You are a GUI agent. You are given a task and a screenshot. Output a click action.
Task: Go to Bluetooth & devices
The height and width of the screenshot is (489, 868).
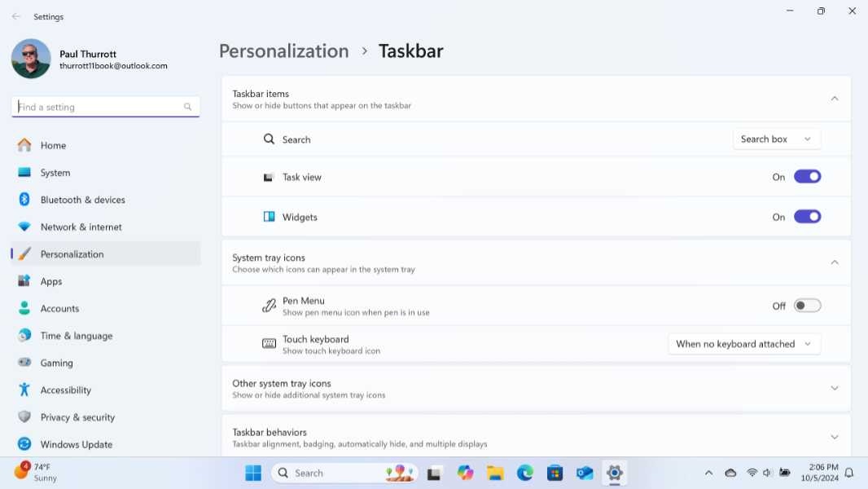click(x=105, y=200)
